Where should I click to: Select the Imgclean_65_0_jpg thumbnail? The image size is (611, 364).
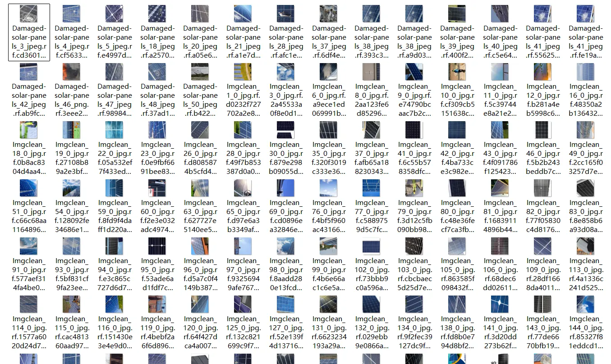click(243, 188)
